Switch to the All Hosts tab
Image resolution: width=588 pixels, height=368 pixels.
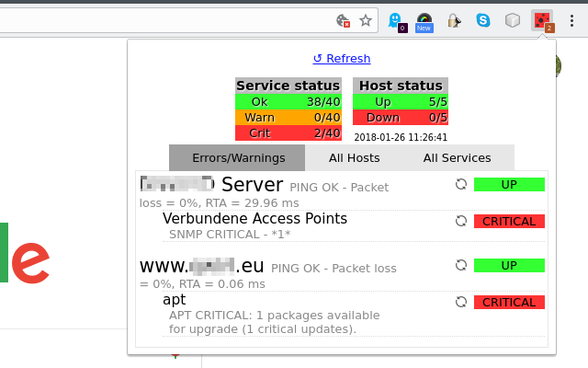tap(355, 158)
